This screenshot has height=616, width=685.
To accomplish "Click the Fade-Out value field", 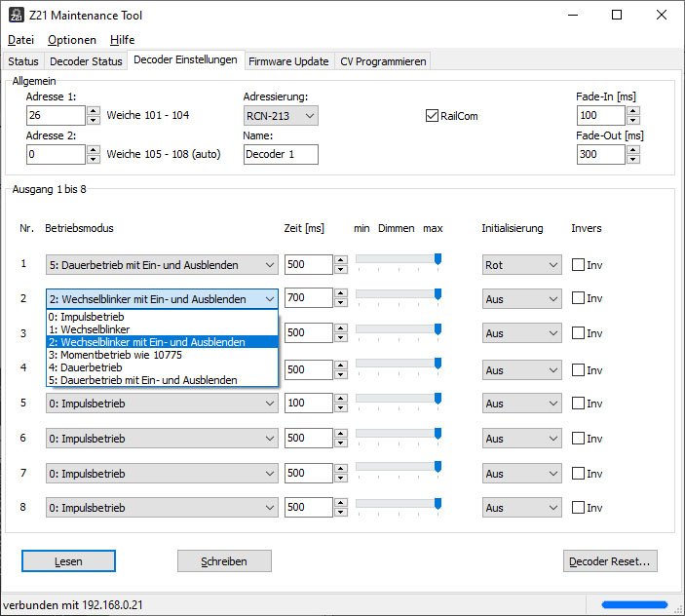I will 600,154.
